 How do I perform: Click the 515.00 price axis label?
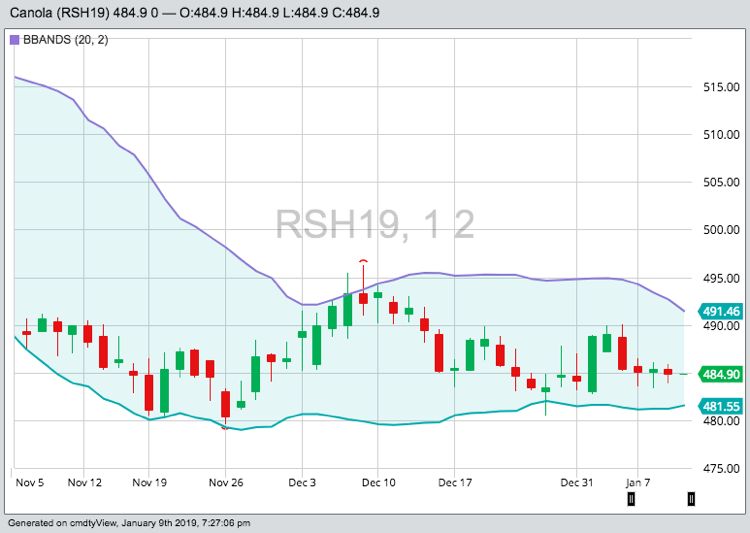(721, 87)
